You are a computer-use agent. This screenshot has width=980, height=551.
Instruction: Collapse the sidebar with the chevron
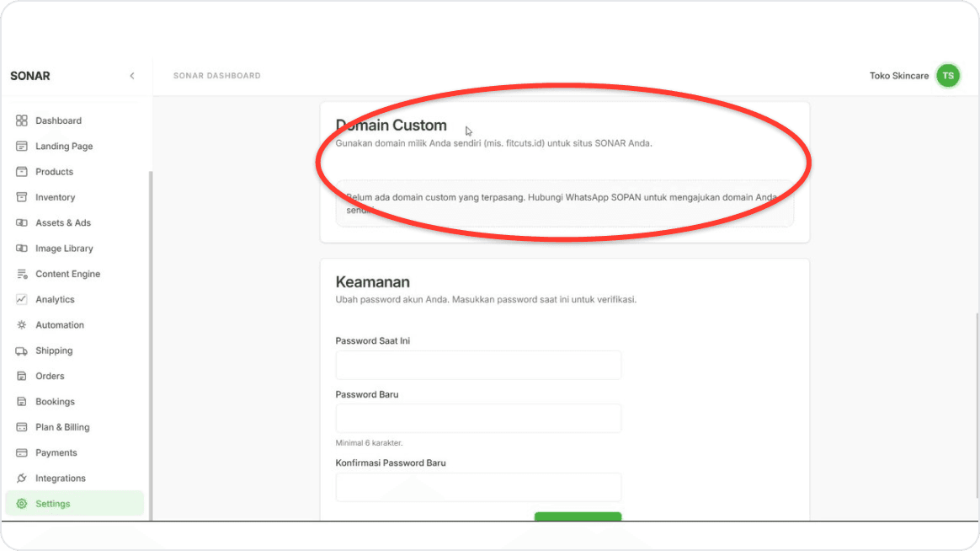pos(132,76)
